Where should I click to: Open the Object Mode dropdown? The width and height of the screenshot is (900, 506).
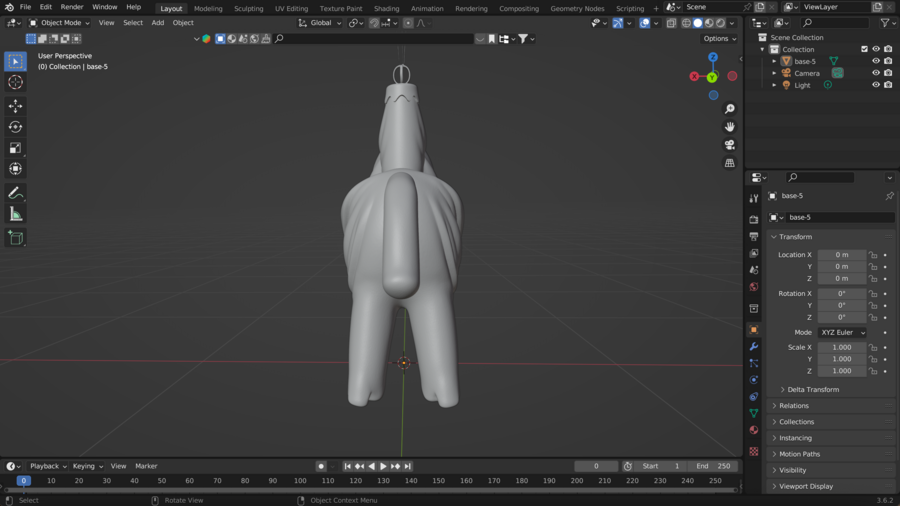click(60, 23)
